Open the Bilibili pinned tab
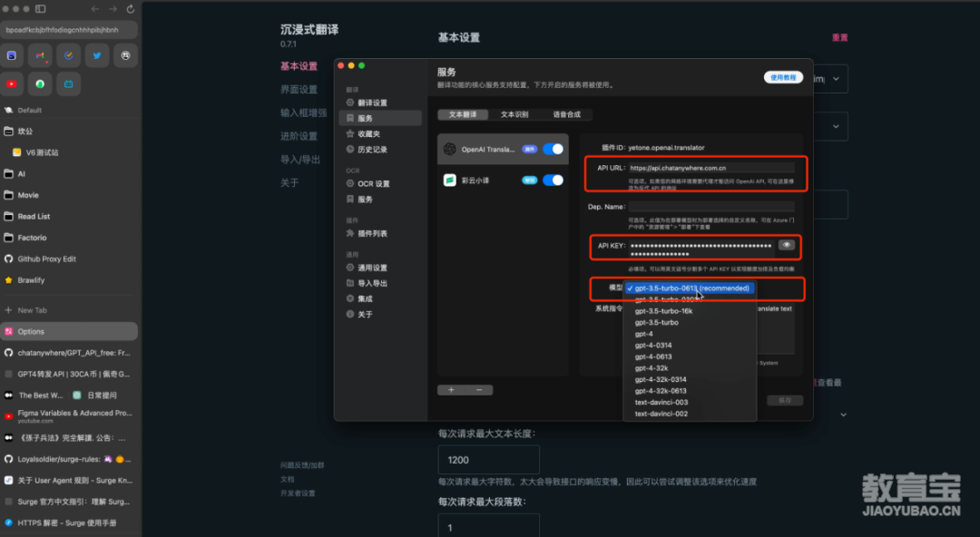This screenshot has width=980, height=537. (69, 83)
